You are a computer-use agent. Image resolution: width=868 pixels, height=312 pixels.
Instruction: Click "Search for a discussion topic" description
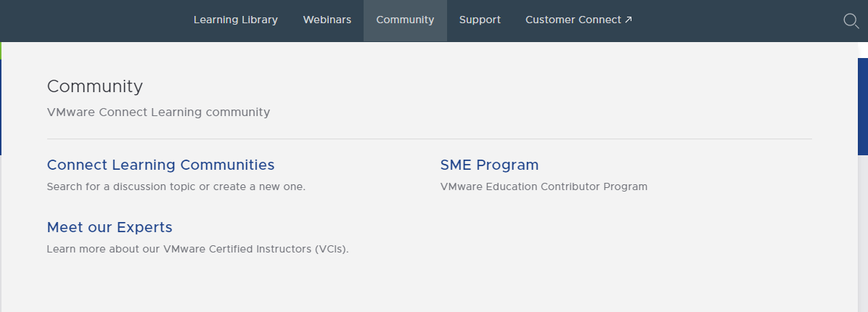pyautogui.click(x=176, y=187)
